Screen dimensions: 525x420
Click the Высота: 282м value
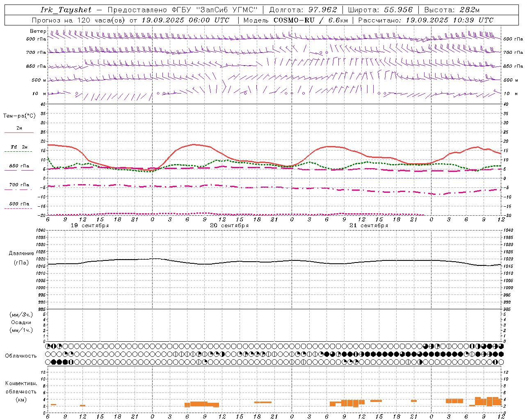point(452,10)
